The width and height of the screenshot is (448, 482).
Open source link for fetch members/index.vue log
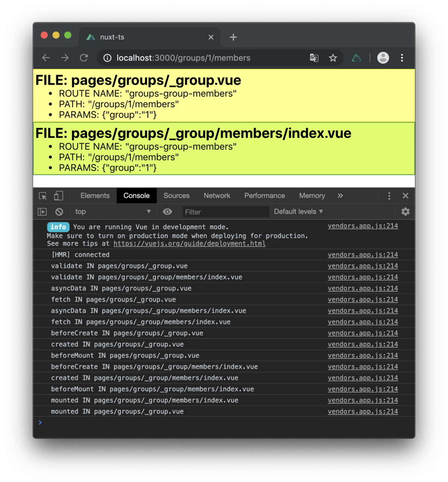pyautogui.click(x=363, y=322)
